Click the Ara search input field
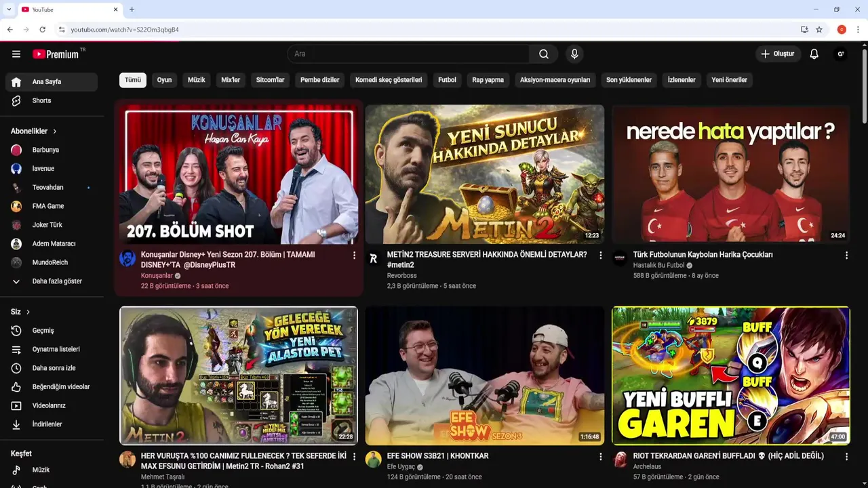868x488 pixels. coord(408,54)
